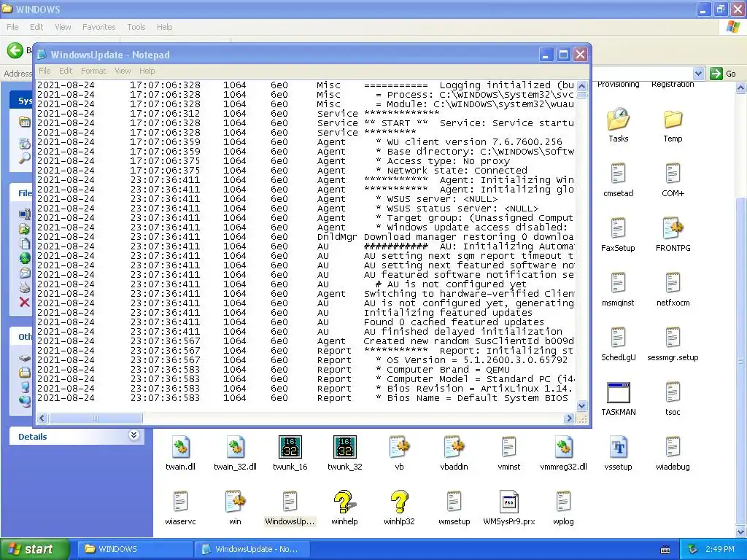The image size is (747, 560).
Task: Open Notepad Help menu
Action: 147,71
